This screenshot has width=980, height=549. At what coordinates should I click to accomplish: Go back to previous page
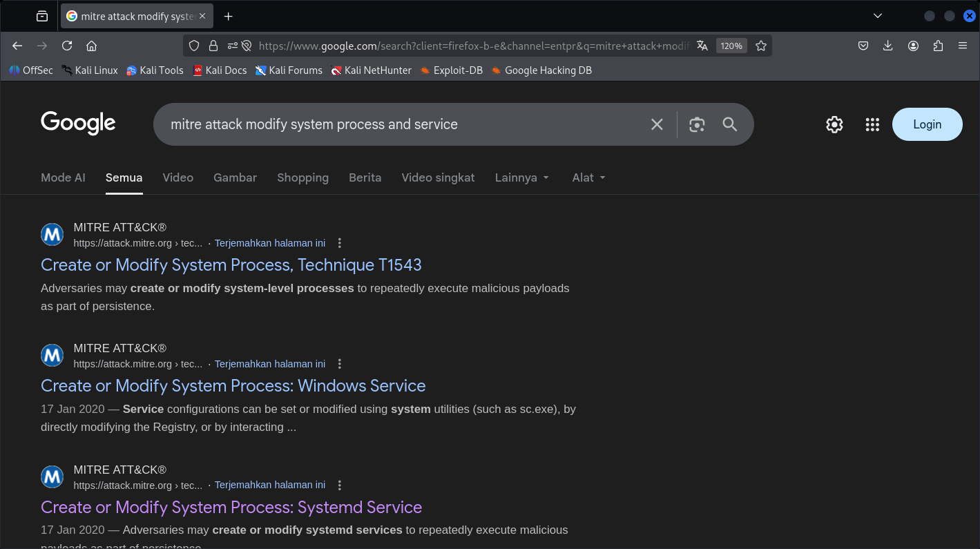click(x=17, y=46)
